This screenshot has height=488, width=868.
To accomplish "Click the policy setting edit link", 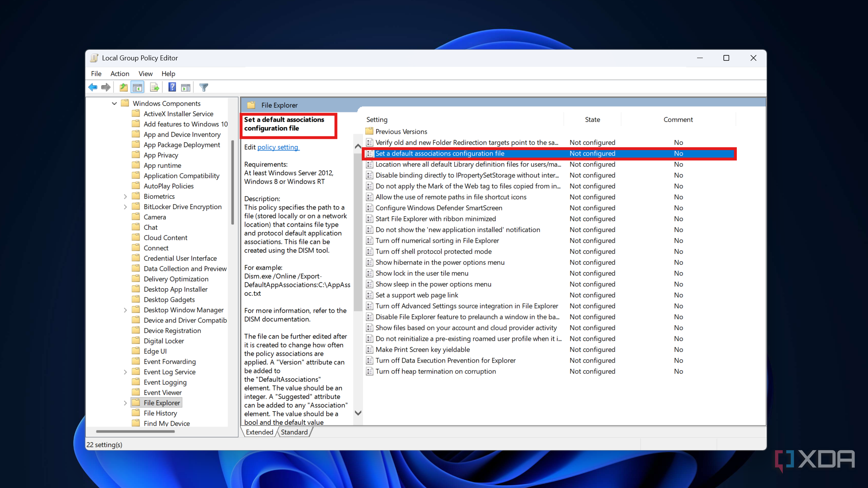I will 278,147.
